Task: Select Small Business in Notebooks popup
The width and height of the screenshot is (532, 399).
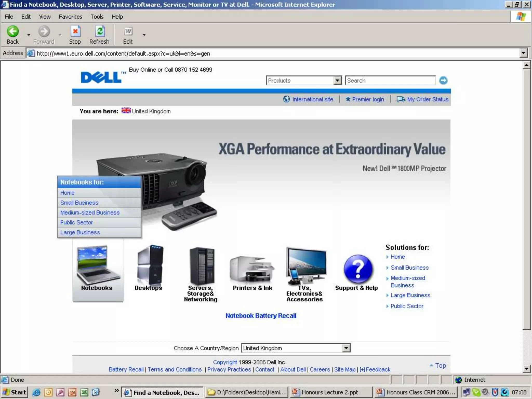Action: (79, 203)
